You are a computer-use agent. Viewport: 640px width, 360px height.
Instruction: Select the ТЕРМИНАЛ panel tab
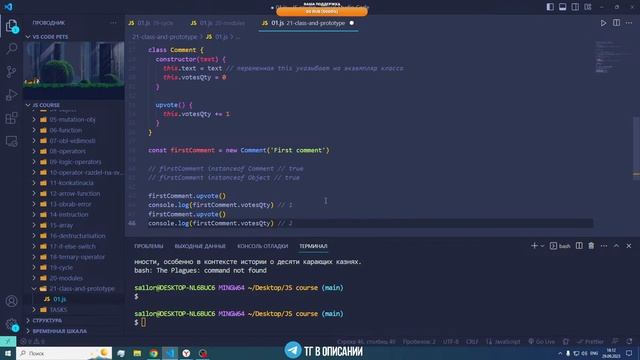(x=313, y=246)
